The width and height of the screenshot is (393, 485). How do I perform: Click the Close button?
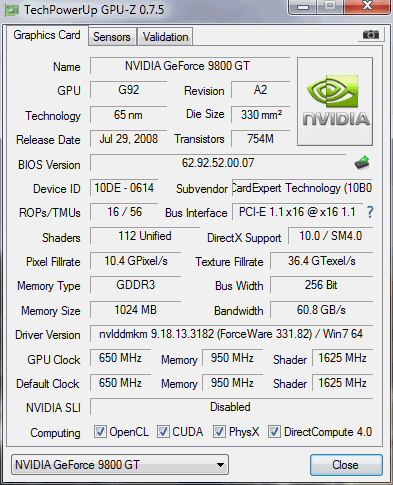(346, 465)
